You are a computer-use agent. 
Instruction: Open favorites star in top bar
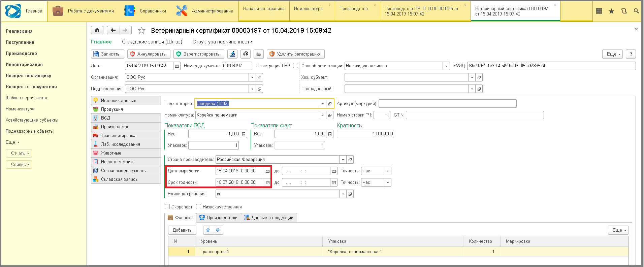coord(611,11)
